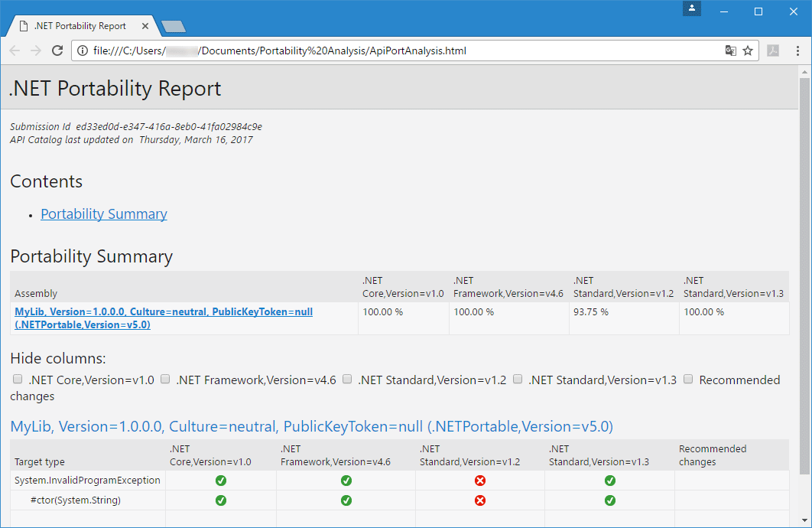This screenshot has width=812, height=528.
Task: Open the MyLib assembly details link
Action: click(x=163, y=311)
